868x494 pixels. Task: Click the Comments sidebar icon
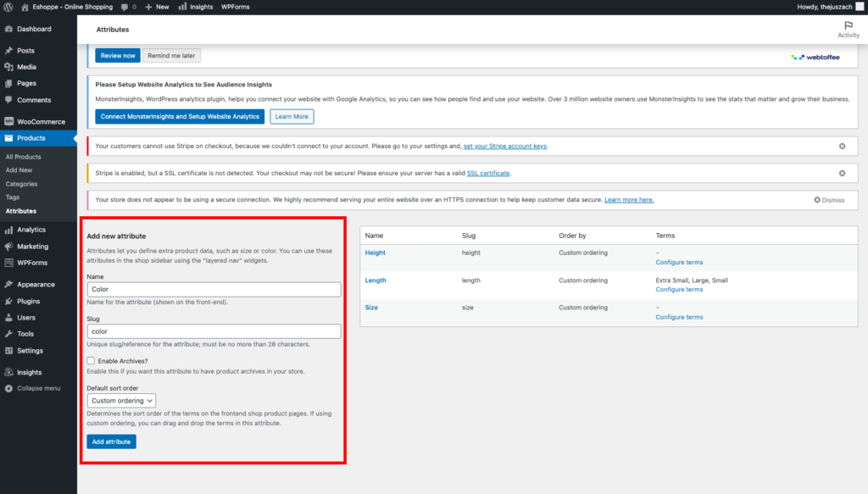pyautogui.click(x=8, y=100)
